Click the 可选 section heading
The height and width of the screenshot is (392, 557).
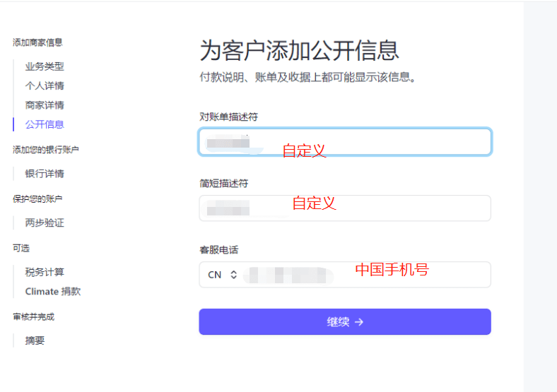21,248
